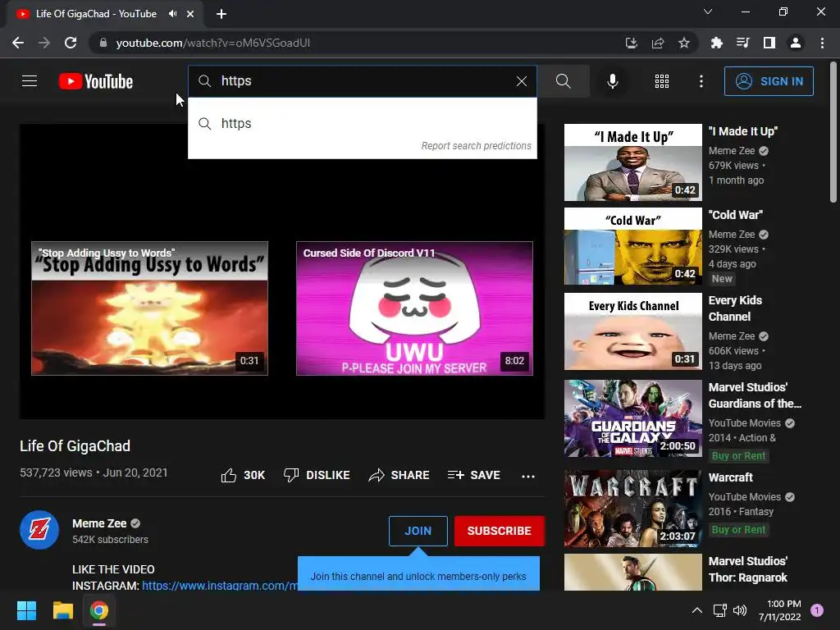840x630 pixels.
Task: Open Chrome three-dot menu
Action: [822, 43]
